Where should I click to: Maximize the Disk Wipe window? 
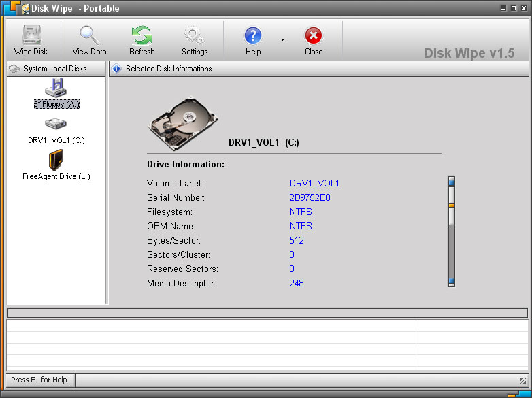click(514, 8)
